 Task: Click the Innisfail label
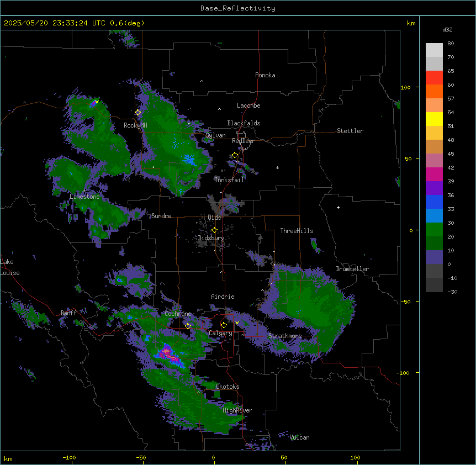coord(229,180)
